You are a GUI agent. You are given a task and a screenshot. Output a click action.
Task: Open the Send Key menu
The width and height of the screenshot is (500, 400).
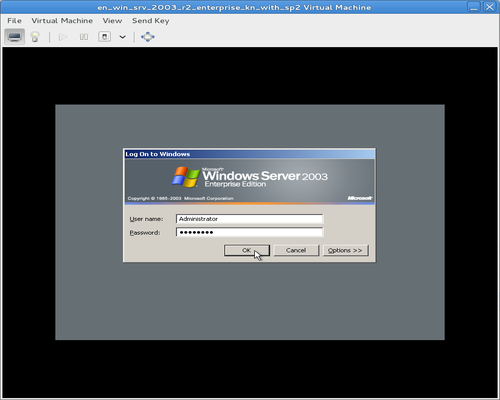[151, 21]
